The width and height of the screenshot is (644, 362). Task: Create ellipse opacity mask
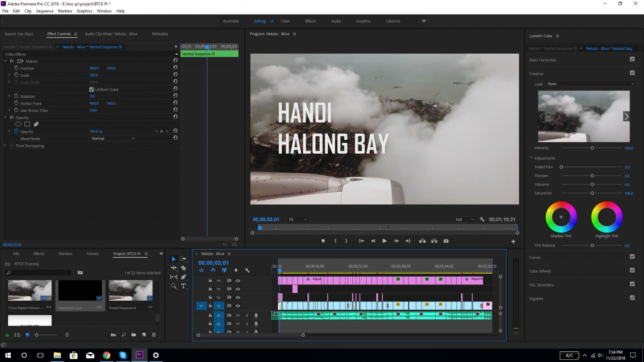(x=18, y=124)
